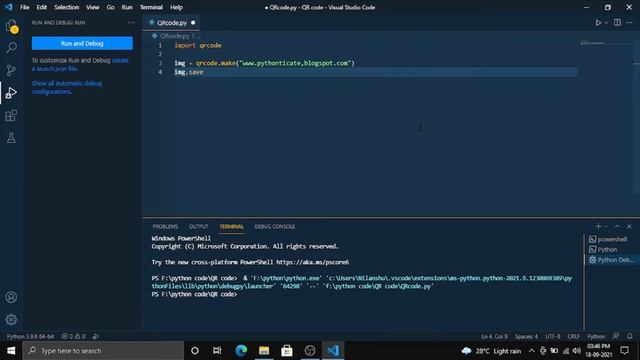Image resolution: width=640 pixels, height=360 pixels.
Task: Click on line 3 of the code
Action: pos(264,63)
